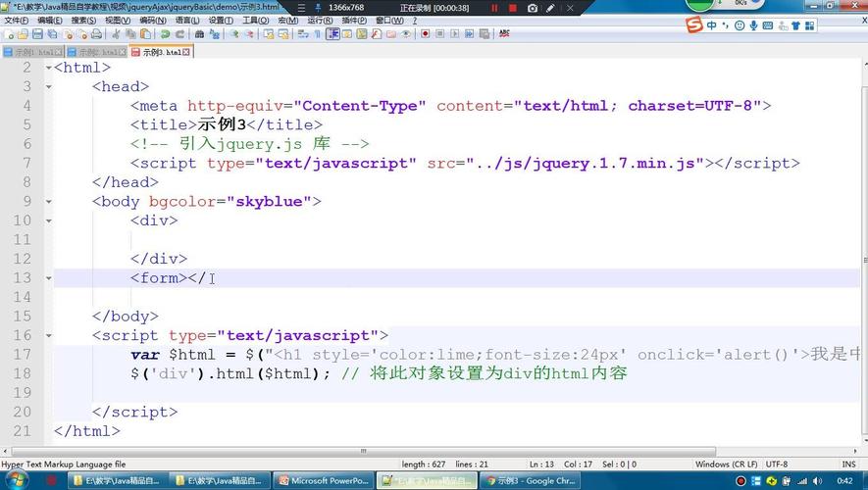Click the Run macro multiple times icon

470,34
